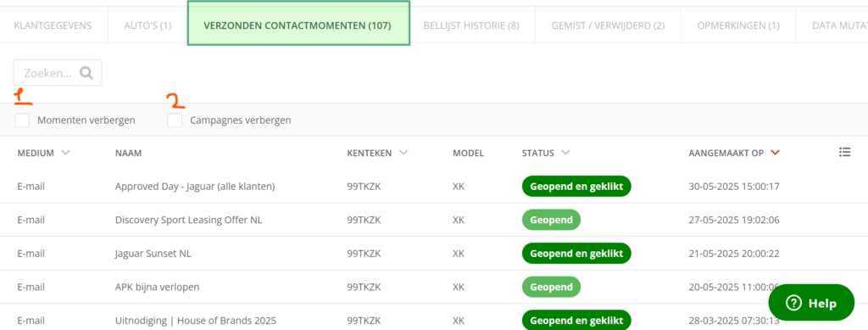Open the APK bijna verlopen entry
This screenshot has width=868, height=330.
[x=157, y=288]
